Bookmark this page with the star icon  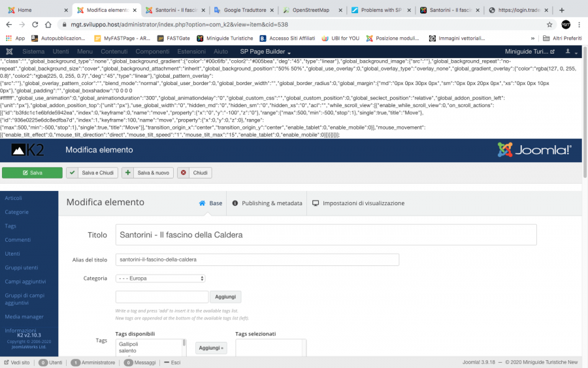click(549, 24)
